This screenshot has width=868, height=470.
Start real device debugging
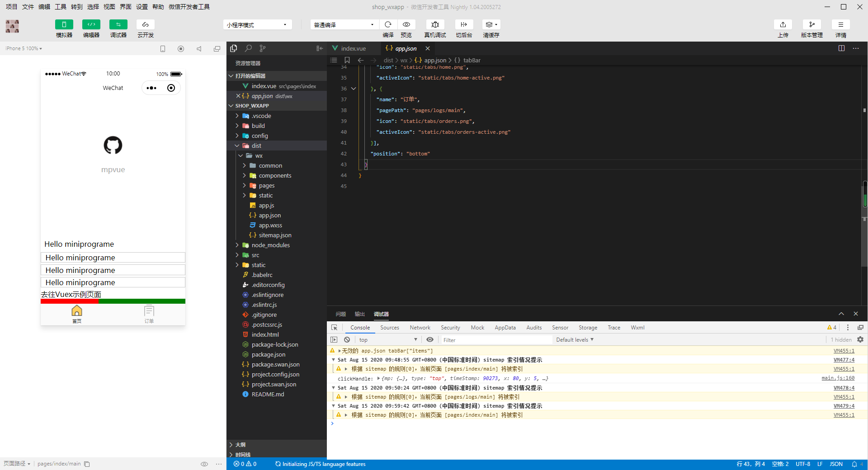click(435, 24)
